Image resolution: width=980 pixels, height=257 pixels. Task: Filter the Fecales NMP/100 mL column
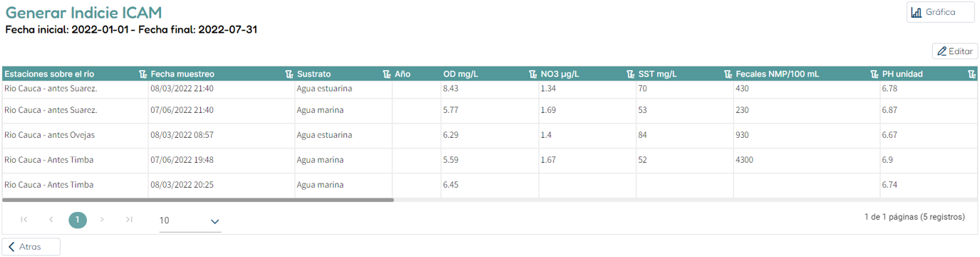click(874, 74)
